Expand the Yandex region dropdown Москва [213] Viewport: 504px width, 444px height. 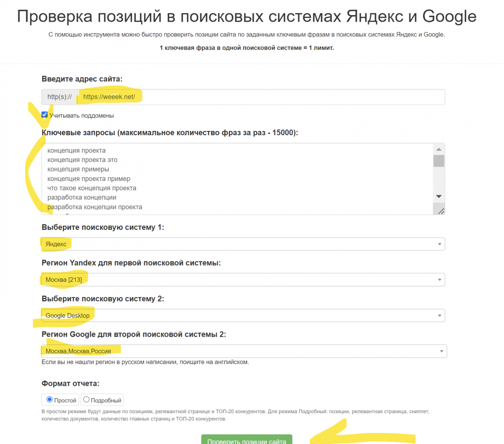point(243,280)
